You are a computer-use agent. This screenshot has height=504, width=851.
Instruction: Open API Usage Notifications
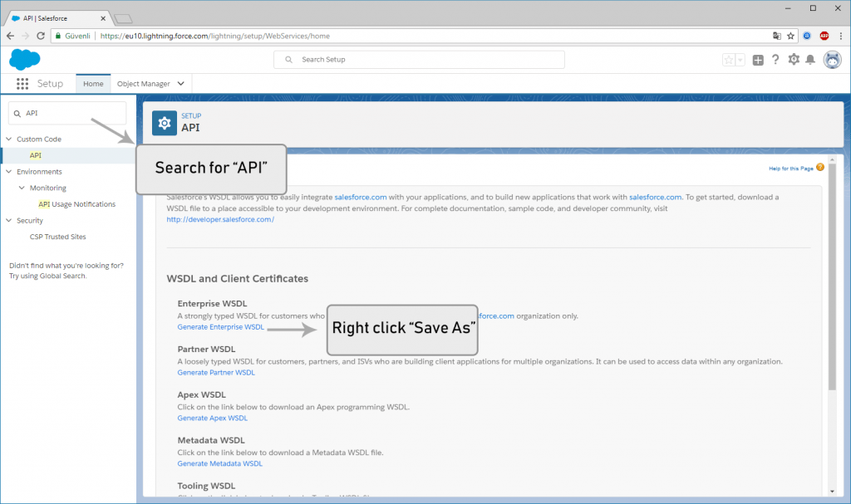pos(77,204)
